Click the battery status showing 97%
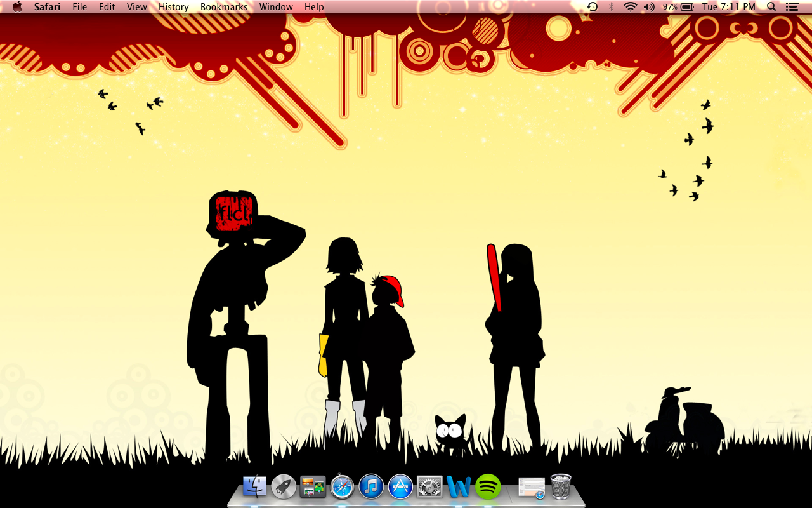Screen dimensions: 812x508 678,7
